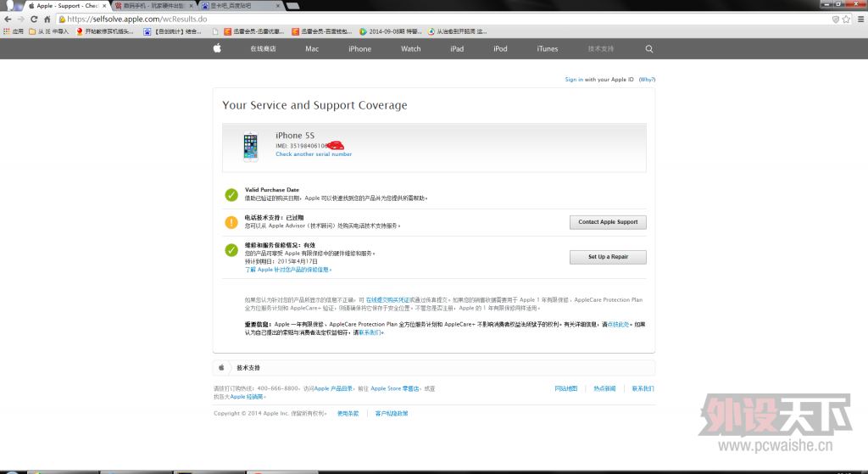Open the Apple 经销商 link
Viewport: 868px width, 474px height.
point(247,397)
